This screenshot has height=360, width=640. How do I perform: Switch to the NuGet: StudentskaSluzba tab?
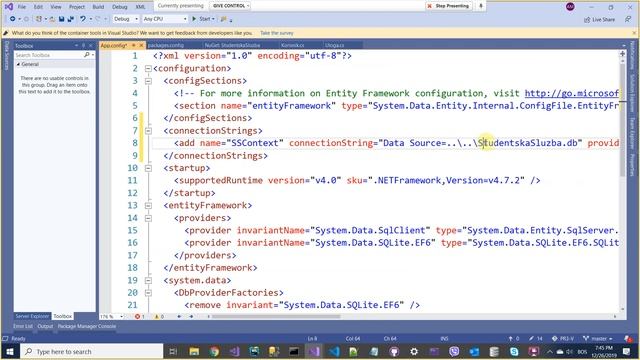pyautogui.click(x=232, y=45)
